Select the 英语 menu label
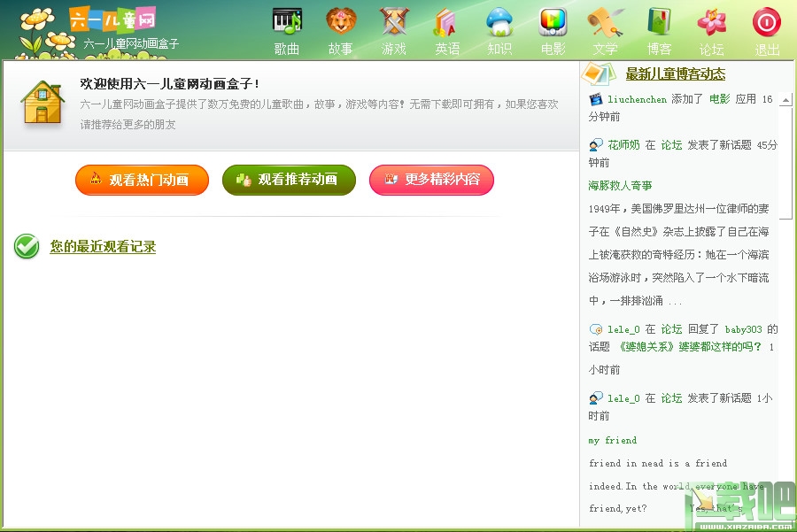 447,49
